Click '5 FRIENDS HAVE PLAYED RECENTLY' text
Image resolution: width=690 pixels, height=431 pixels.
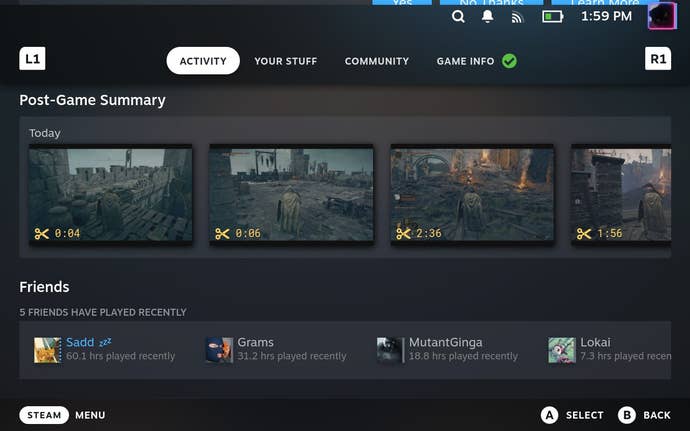[103, 312]
